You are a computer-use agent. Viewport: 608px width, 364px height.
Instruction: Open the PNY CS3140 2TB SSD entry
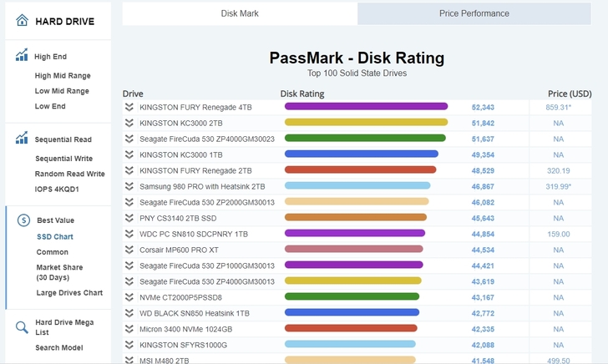180,218
